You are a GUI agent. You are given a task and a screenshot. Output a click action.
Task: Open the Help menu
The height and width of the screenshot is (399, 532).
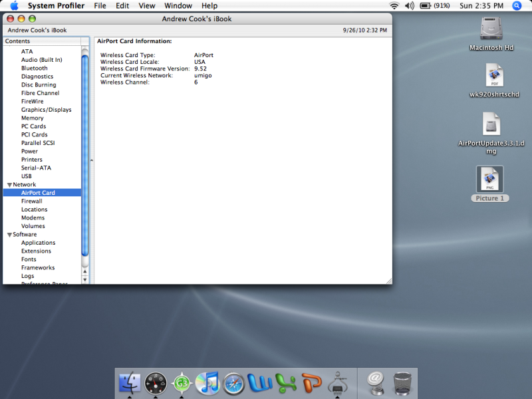209,6
